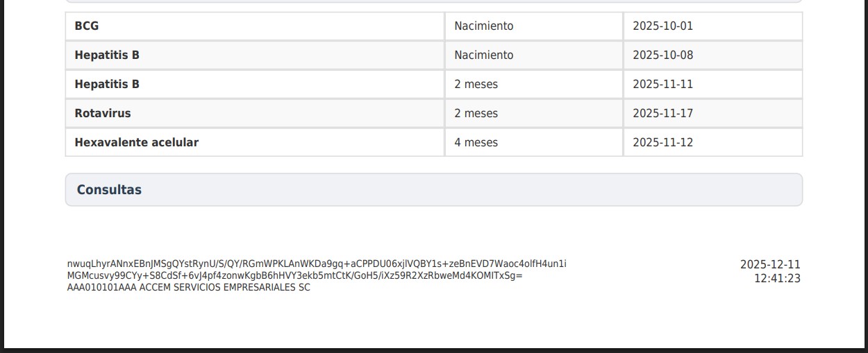Select the 2 meses cell in Rotavirus row

(x=476, y=114)
